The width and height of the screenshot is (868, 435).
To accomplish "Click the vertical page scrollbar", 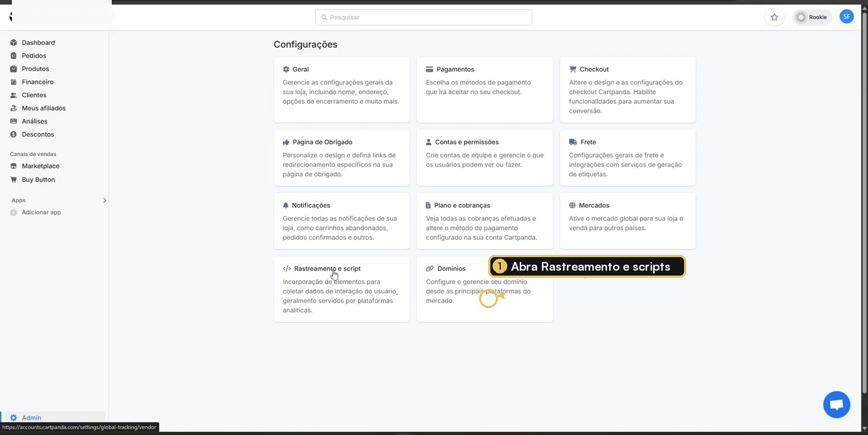I will 864,202.
